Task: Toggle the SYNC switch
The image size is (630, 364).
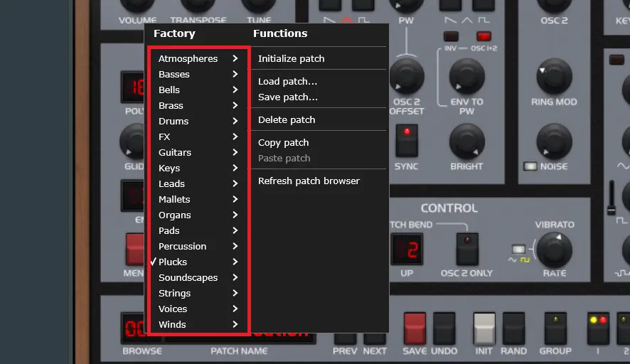Action: pyautogui.click(x=407, y=141)
